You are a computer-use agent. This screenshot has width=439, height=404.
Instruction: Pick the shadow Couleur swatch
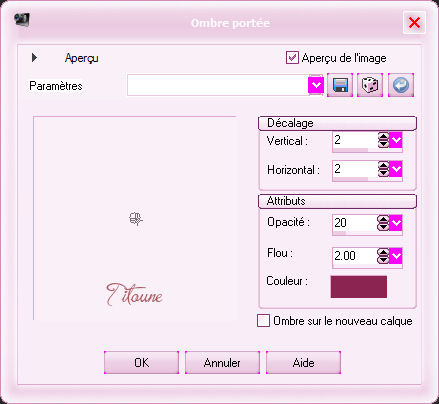pyautogui.click(x=359, y=287)
